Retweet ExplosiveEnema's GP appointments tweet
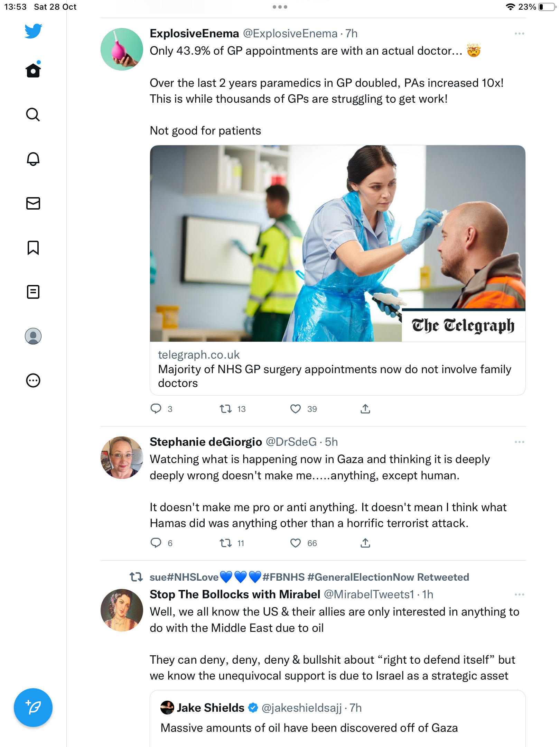 [226, 409]
